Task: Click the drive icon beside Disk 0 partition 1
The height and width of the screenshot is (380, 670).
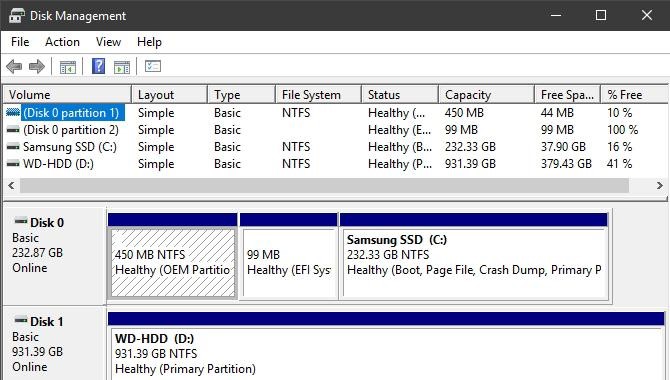Action: pos(13,112)
